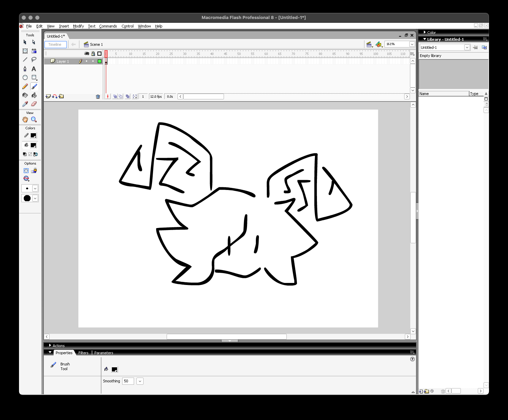Open the Smoothing value dropdown
The height and width of the screenshot is (420, 508).
point(140,381)
